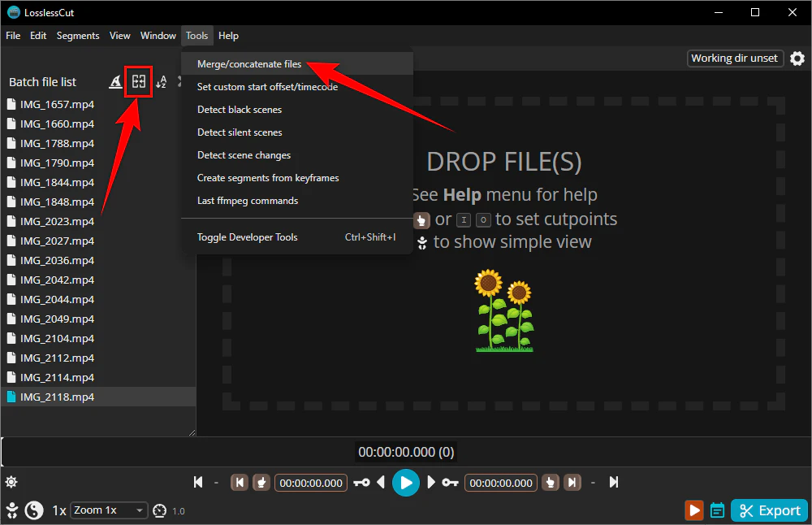Open the File menu
812x525 pixels.
[13, 36]
